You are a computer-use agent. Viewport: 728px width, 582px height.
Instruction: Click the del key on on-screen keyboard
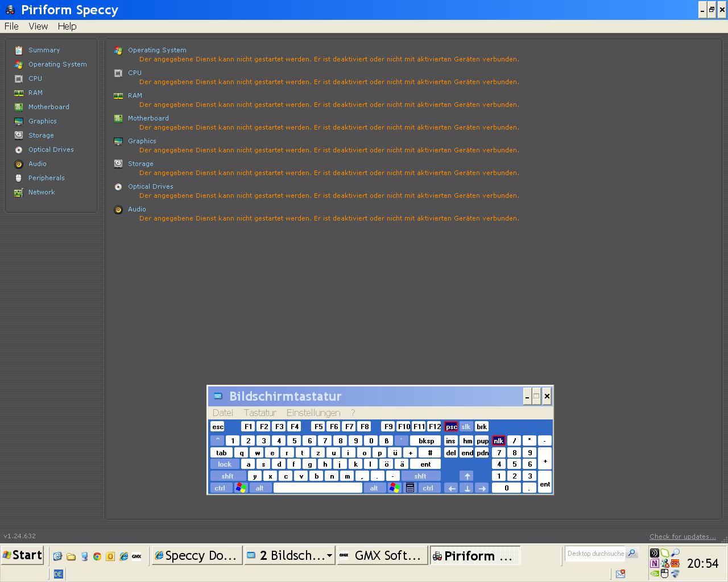pos(451,453)
